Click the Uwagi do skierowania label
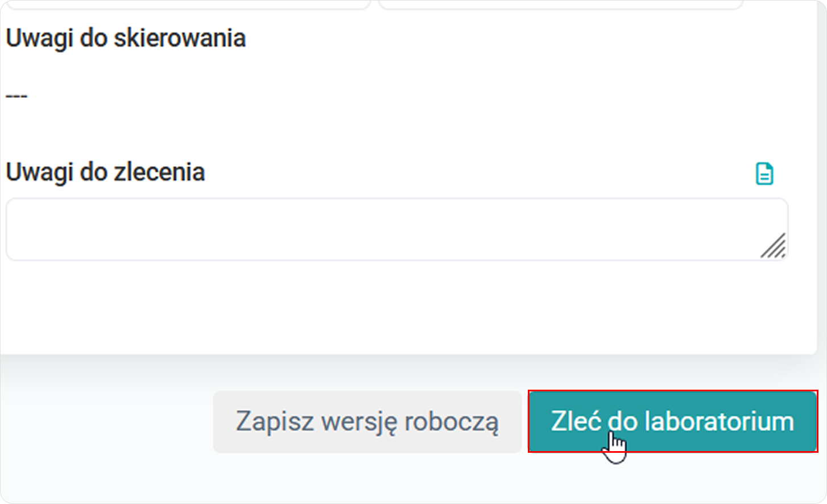This screenshot has height=504, width=827. [x=126, y=38]
